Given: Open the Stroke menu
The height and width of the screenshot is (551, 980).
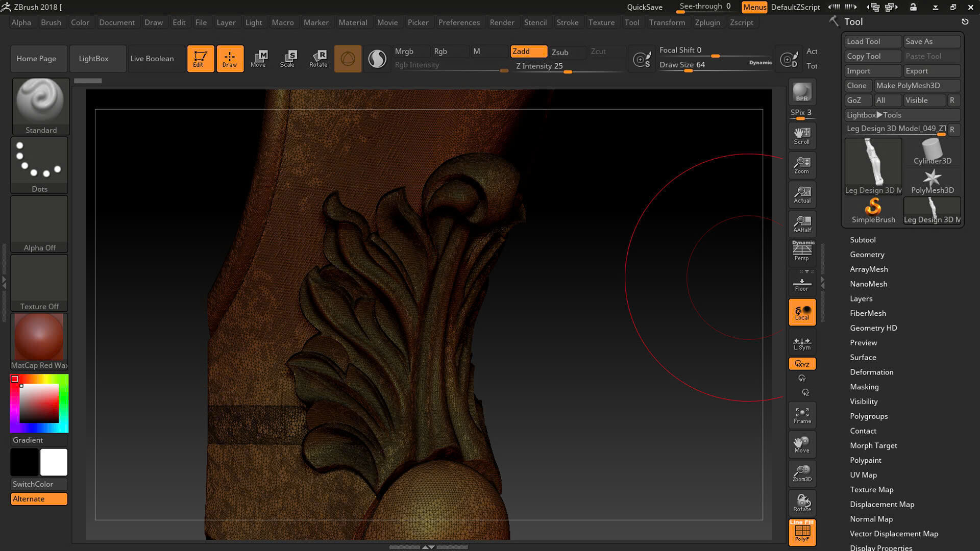Looking at the screenshot, I should tap(567, 22).
